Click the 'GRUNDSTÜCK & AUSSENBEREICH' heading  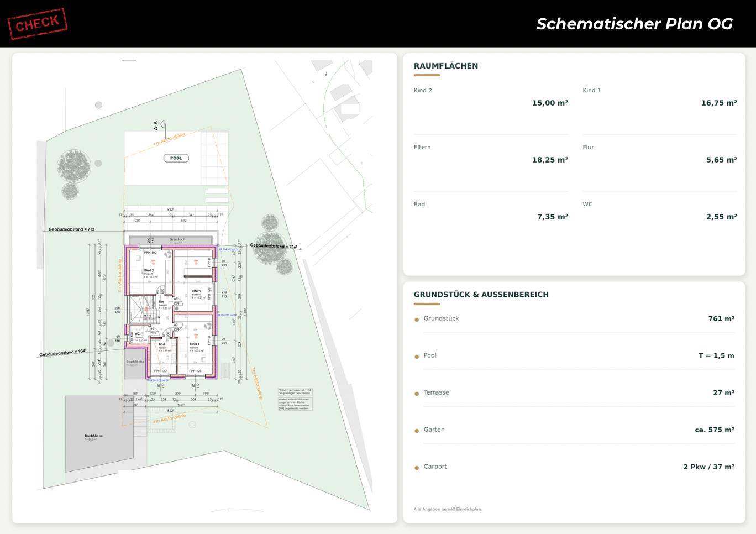click(481, 295)
